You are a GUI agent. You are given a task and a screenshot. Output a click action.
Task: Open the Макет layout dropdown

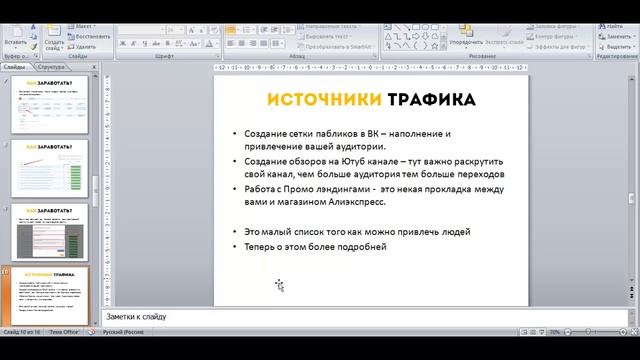tap(82, 27)
